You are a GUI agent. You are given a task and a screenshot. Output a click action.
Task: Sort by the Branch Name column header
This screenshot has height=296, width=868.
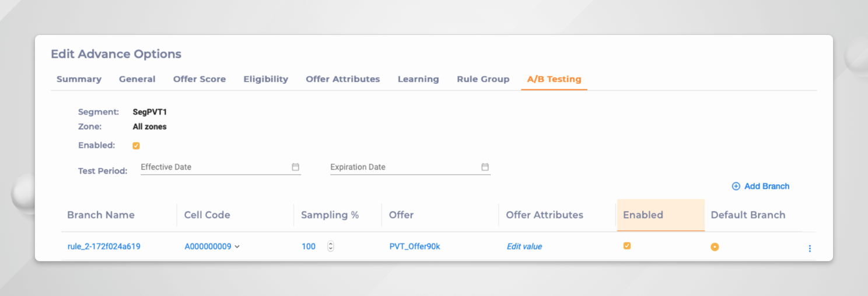coord(101,215)
